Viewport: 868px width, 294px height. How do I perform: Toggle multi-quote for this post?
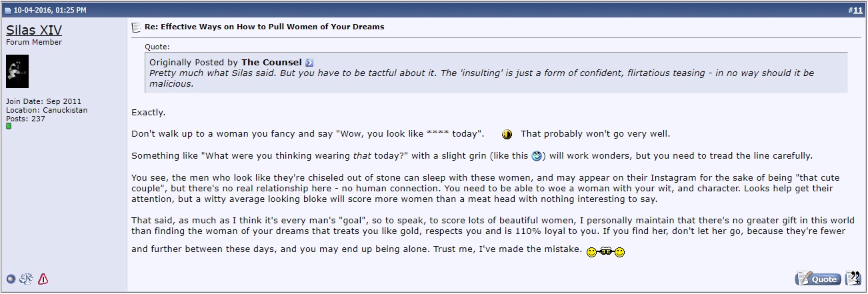tap(853, 278)
